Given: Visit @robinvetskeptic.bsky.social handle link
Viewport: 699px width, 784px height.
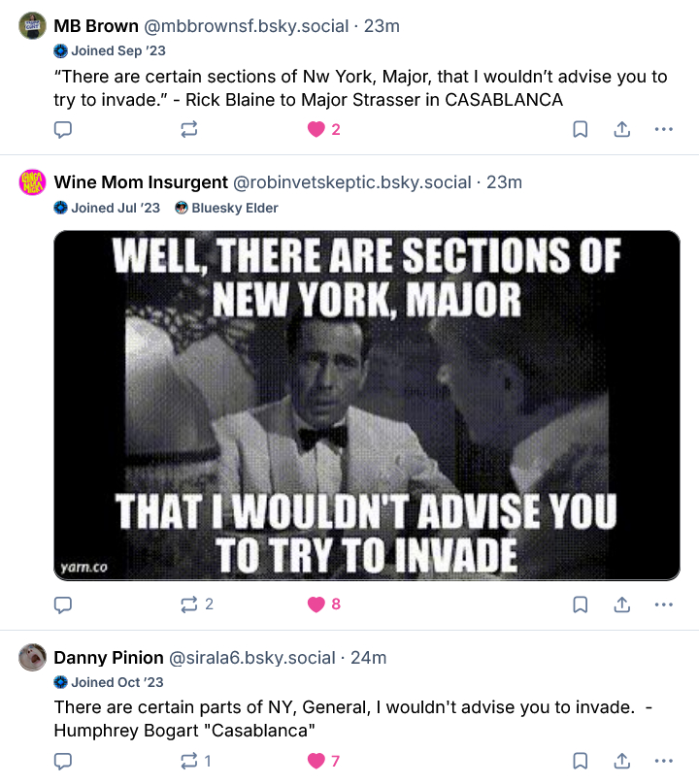Looking at the screenshot, I should coord(353,182).
